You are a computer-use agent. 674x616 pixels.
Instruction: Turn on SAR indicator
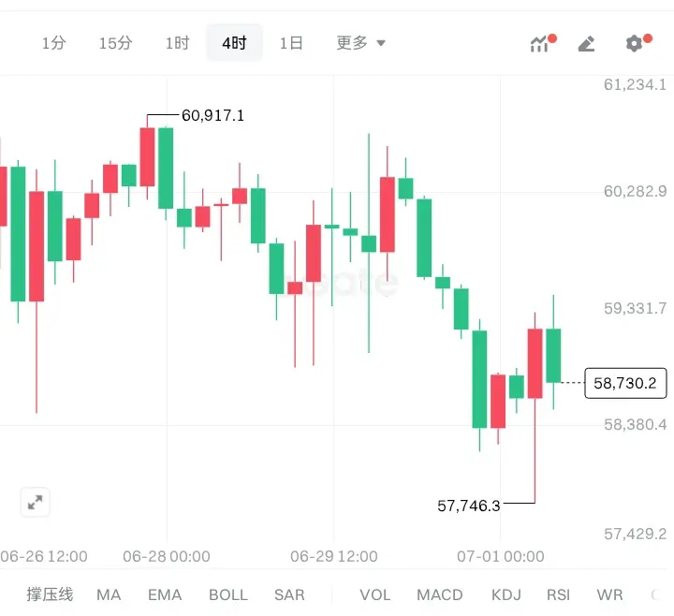pyautogui.click(x=289, y=595)
